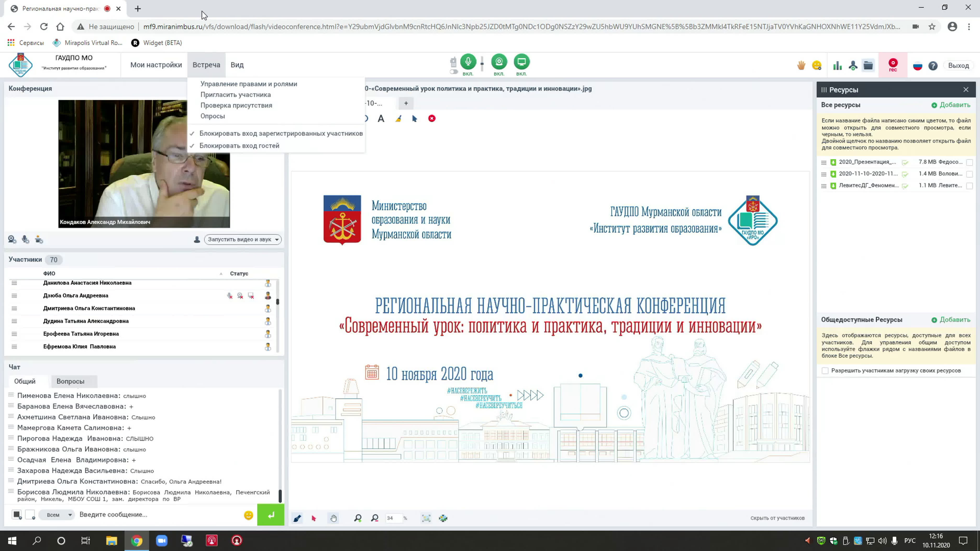Open the Мои настройки menu

click(156, 65)
